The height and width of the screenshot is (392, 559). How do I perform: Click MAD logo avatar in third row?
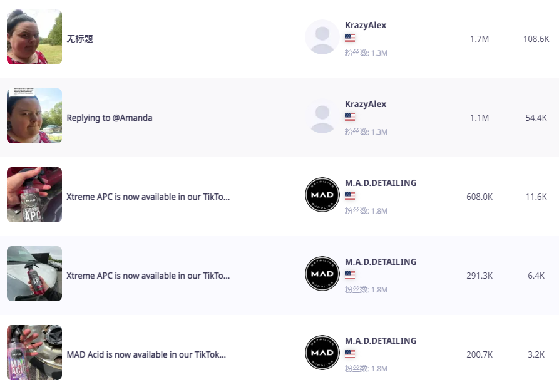point(322,195)
